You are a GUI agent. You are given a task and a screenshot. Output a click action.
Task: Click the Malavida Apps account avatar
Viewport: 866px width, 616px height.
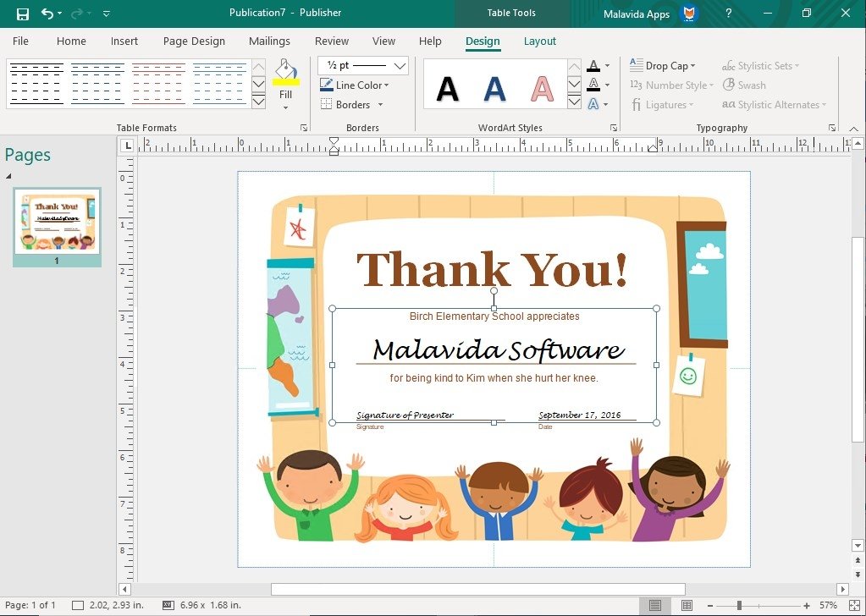(689, 14)
